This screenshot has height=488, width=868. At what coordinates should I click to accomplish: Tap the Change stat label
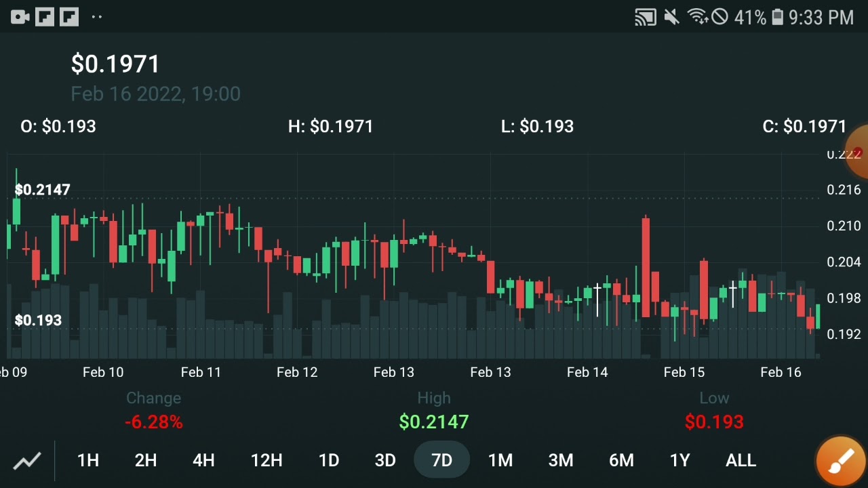[x=154, y=399]
